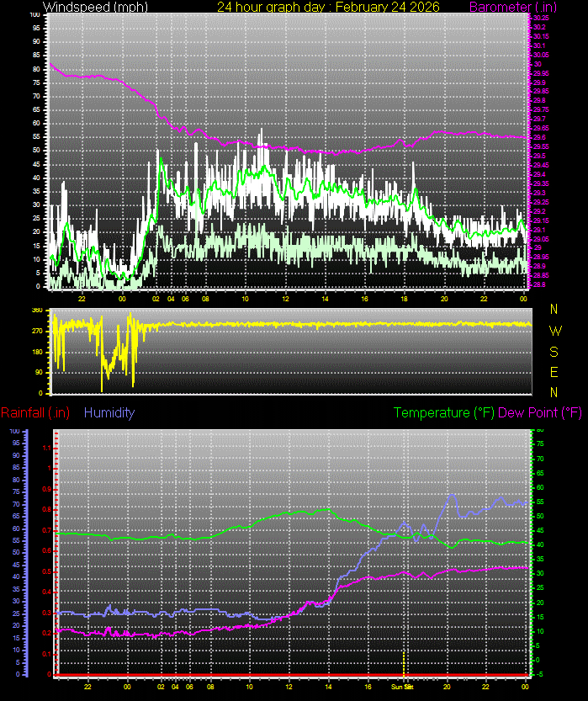The height and width of the screenshot is (701, 588).
Task: Click hour '12' under the humidity graph
Action: tap(289, 687)
